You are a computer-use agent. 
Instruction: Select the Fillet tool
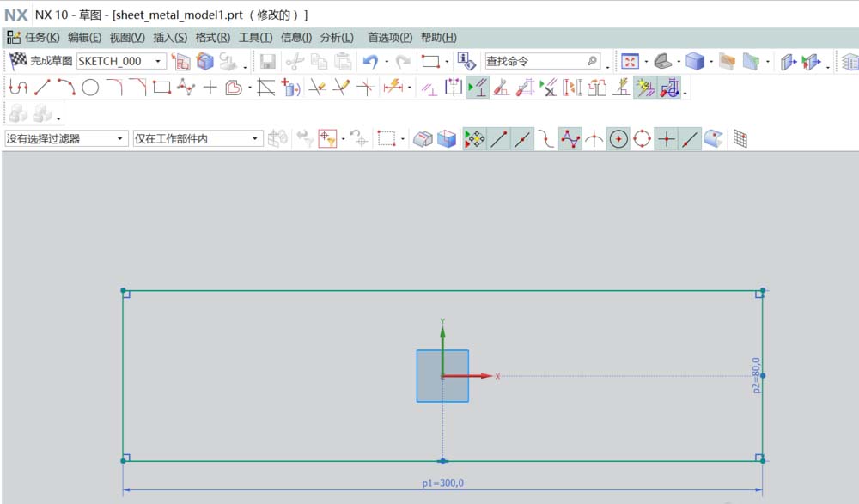(114, 87)
